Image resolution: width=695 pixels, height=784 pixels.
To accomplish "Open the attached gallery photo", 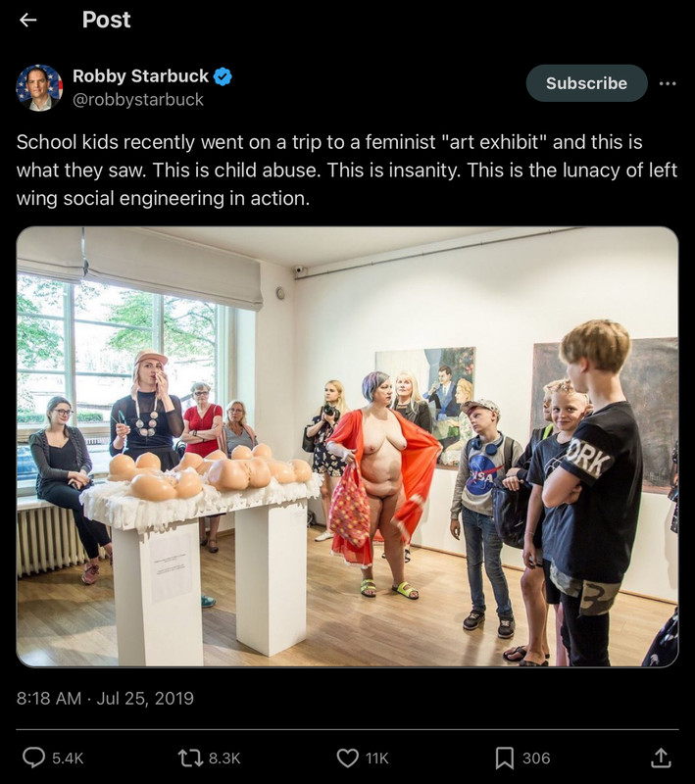I will point(347,447).
